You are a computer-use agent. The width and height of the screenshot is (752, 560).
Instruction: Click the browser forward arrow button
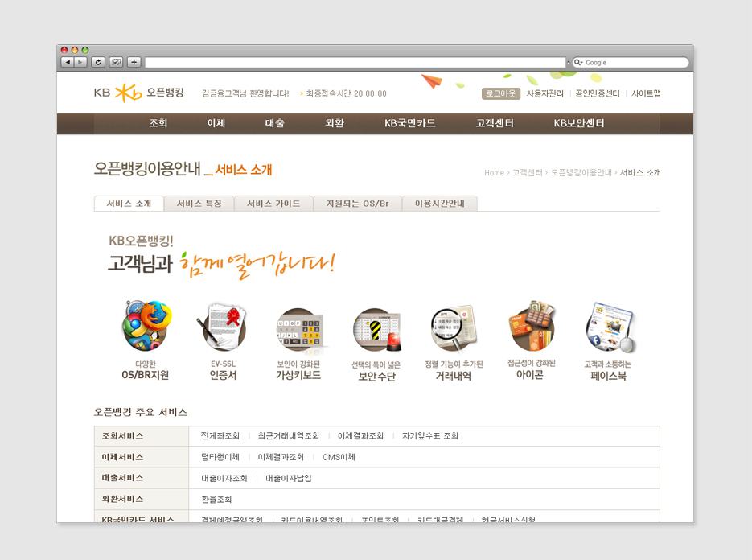coord(80,62)
